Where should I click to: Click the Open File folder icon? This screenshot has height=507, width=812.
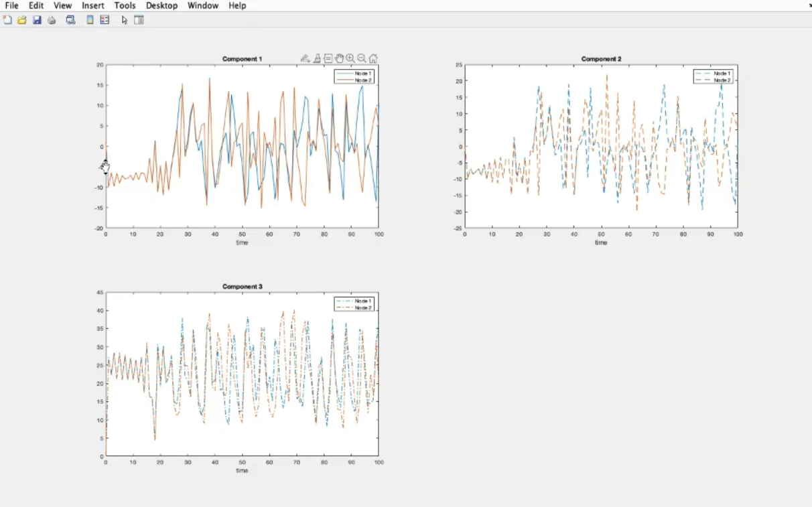coord(22,20)
